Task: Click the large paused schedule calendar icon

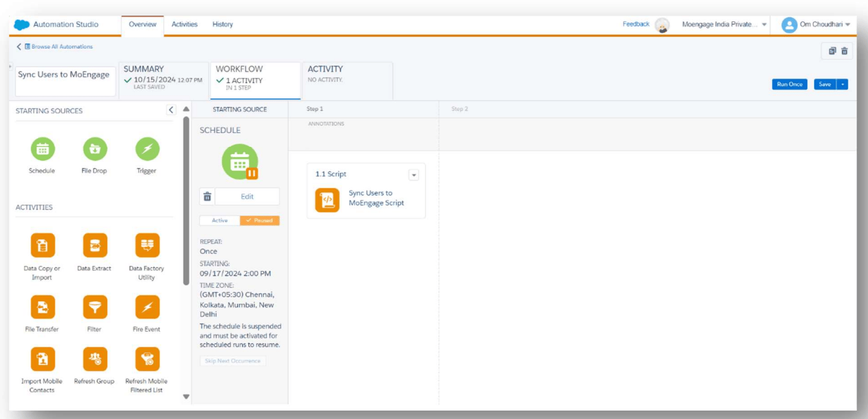Action: [240, 162]
